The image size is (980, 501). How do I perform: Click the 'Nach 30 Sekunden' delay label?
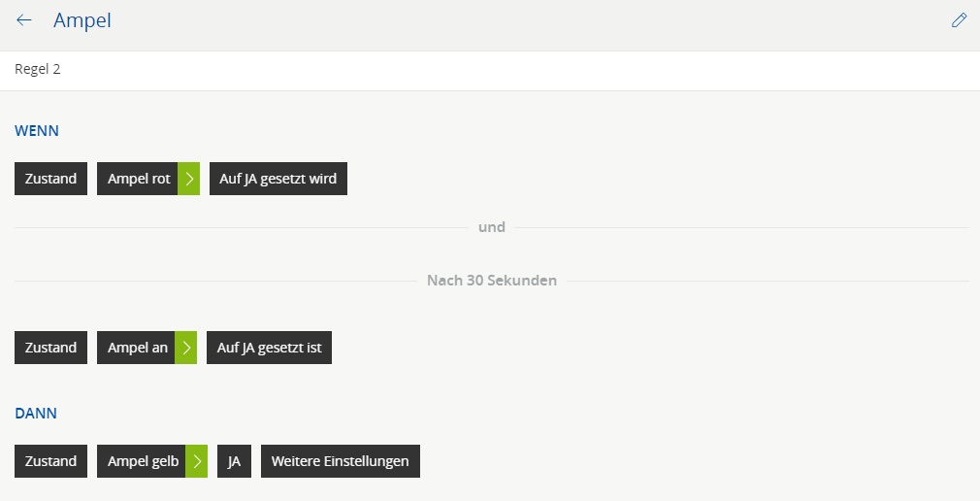[492, 281]
